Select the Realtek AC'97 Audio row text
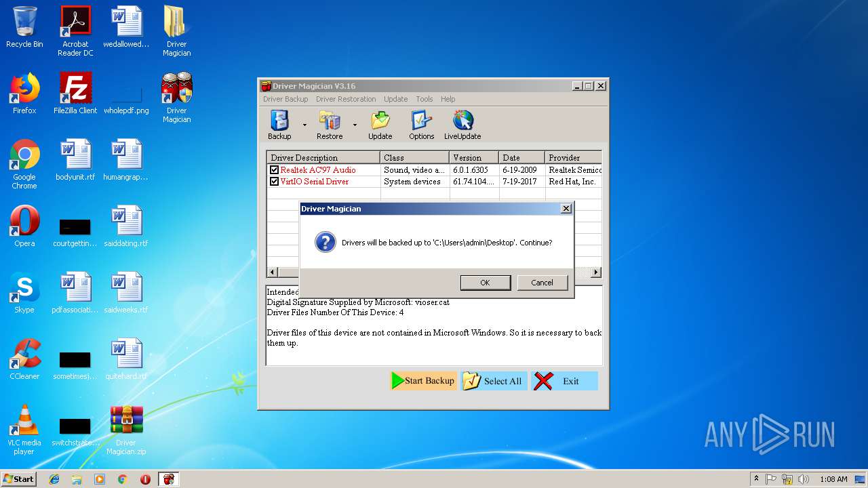Screen dimensions: 868x488 pyautogui.click(x=318, y=170)
